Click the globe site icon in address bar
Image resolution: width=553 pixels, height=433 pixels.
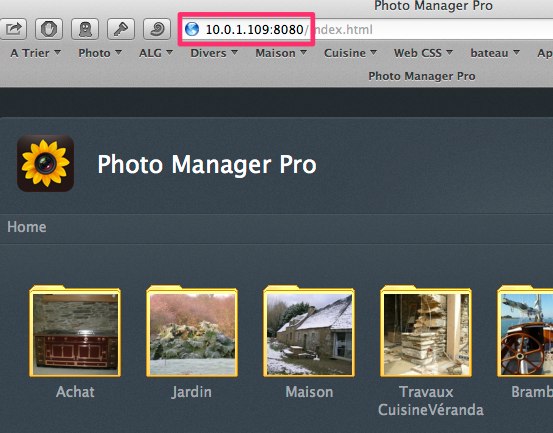pos(192,29)
